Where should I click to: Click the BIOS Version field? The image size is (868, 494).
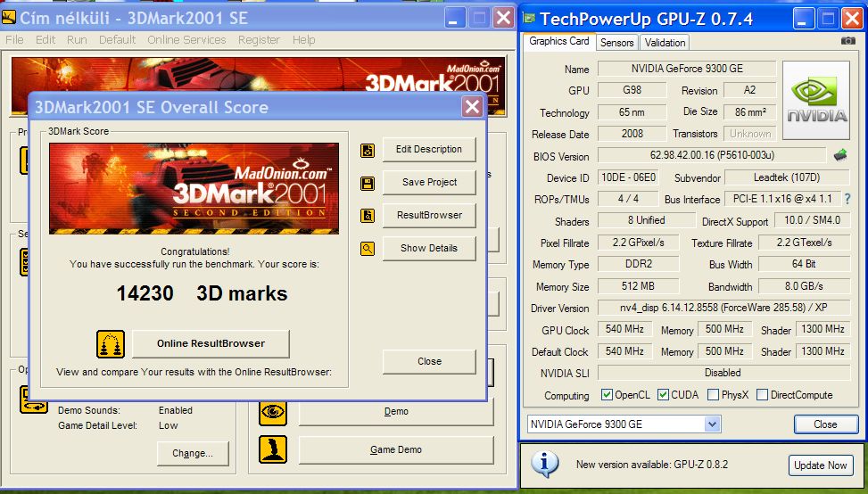tap(712, 155)
